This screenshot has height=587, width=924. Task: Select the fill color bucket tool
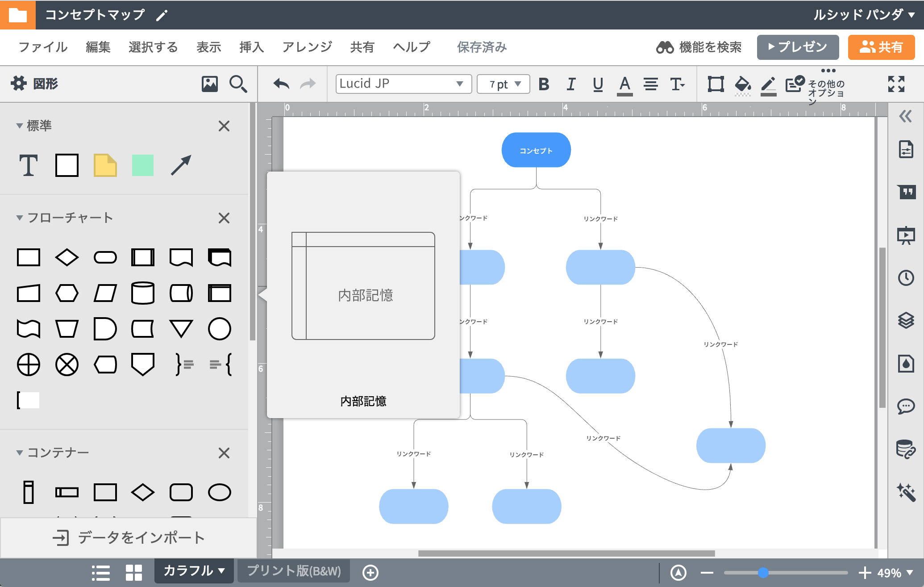tap(741, 84)
